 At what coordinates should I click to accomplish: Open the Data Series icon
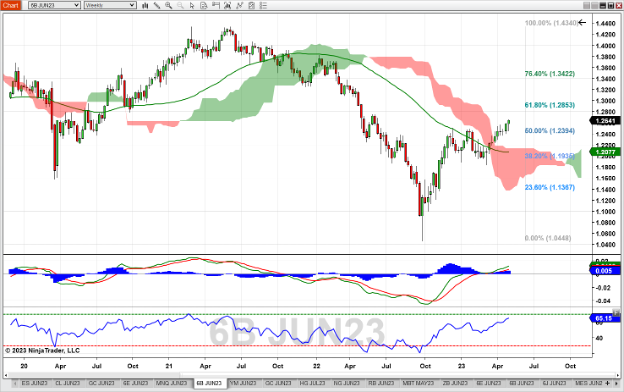coord(204,5)
